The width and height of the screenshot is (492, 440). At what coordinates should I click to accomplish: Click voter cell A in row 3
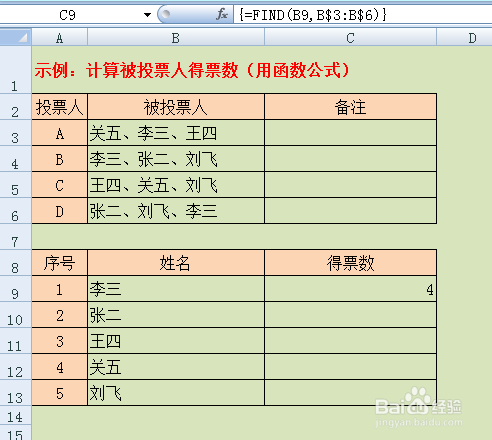tap(60, 133)
